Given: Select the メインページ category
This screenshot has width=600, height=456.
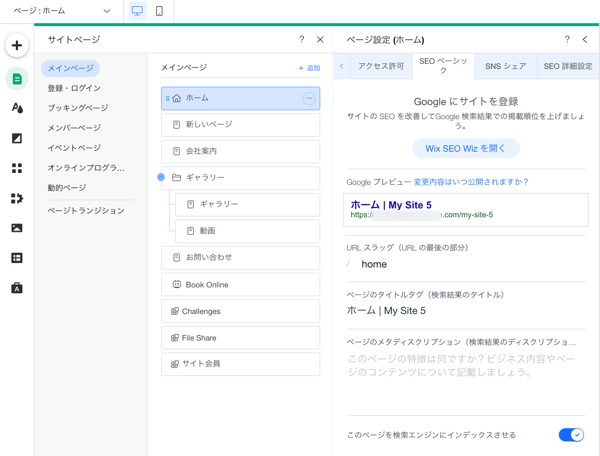Looking at the screenshot, I should [70, 68].
